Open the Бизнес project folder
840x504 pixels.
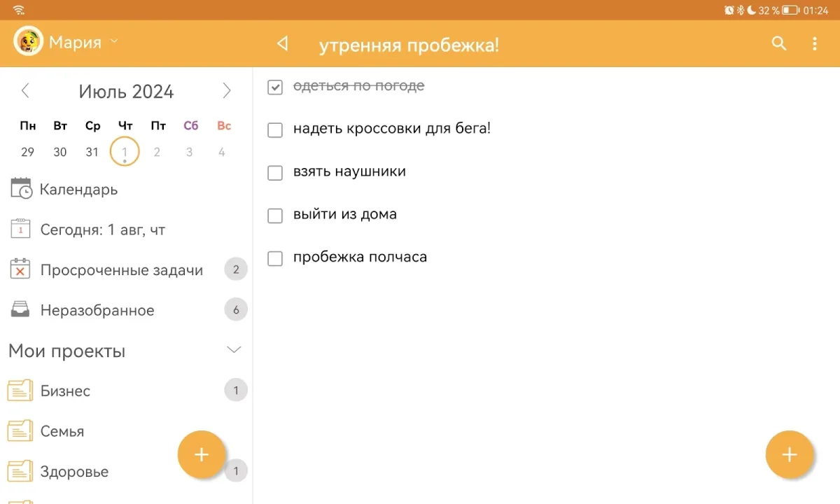65,391
